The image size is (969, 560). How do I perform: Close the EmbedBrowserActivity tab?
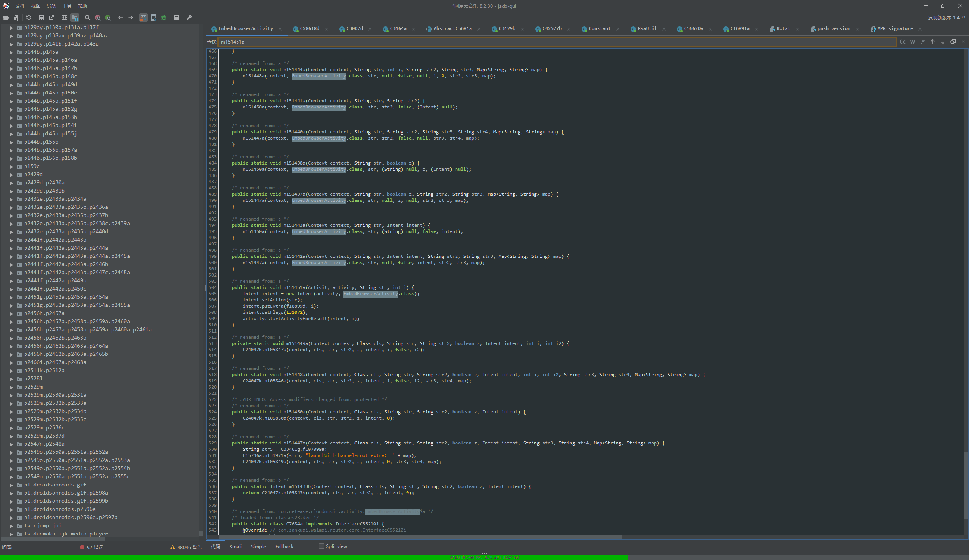pyautogui.click(x=280, y=29)
